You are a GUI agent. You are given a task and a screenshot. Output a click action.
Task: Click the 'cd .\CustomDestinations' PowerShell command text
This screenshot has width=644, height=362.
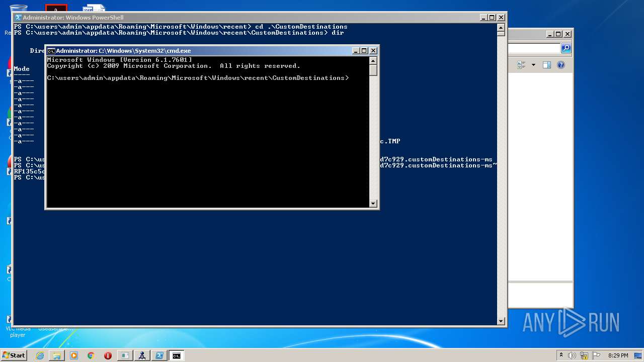point(301,27)
